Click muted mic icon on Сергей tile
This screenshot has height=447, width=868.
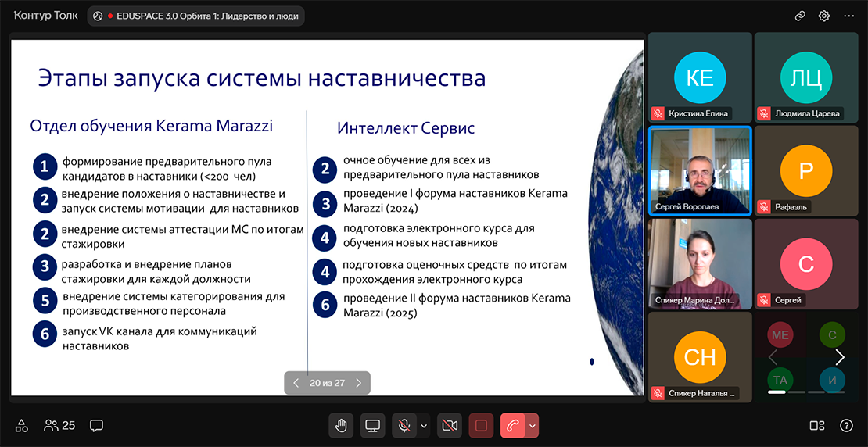764,300
